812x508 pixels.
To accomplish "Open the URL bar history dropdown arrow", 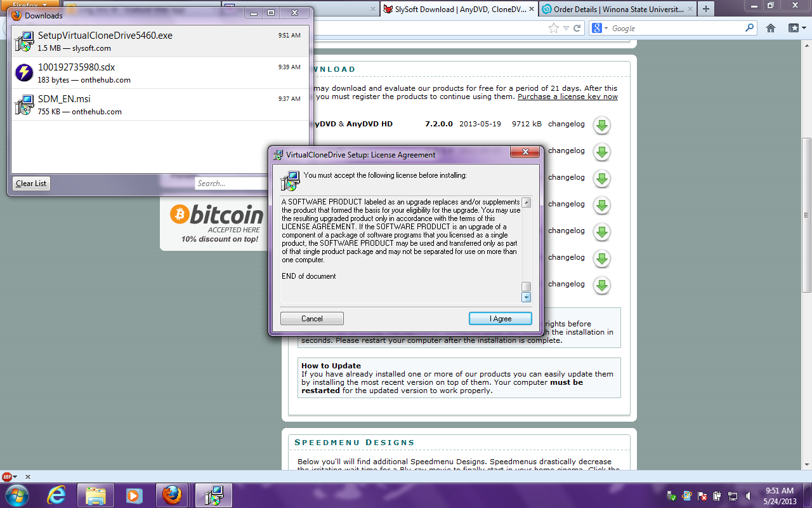I will pyautogui.click(x=566, y=28).
